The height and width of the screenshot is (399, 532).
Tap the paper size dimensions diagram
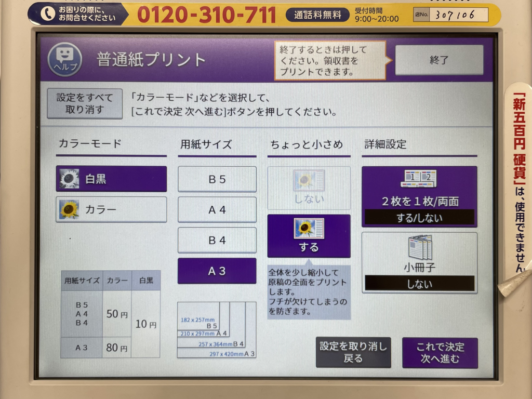[216, 330]
